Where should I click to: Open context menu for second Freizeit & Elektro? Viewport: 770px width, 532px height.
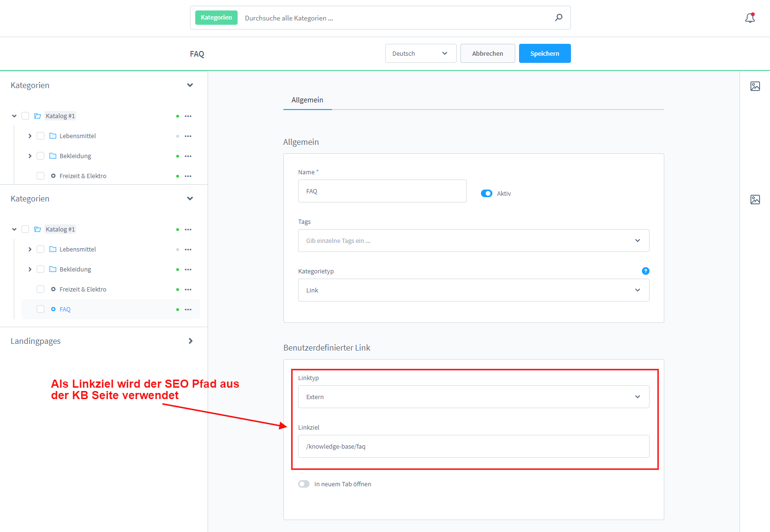[x=188, y=290]
